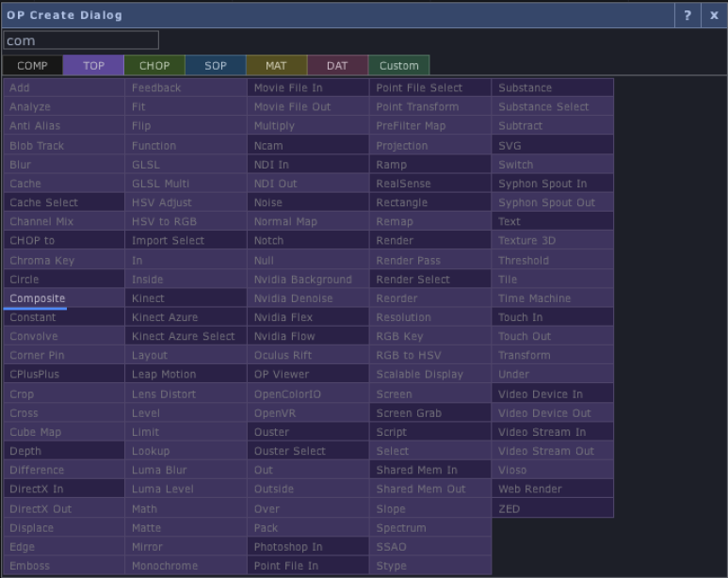
Task: Choose the Feedback operator
Action: click(186, 88)
